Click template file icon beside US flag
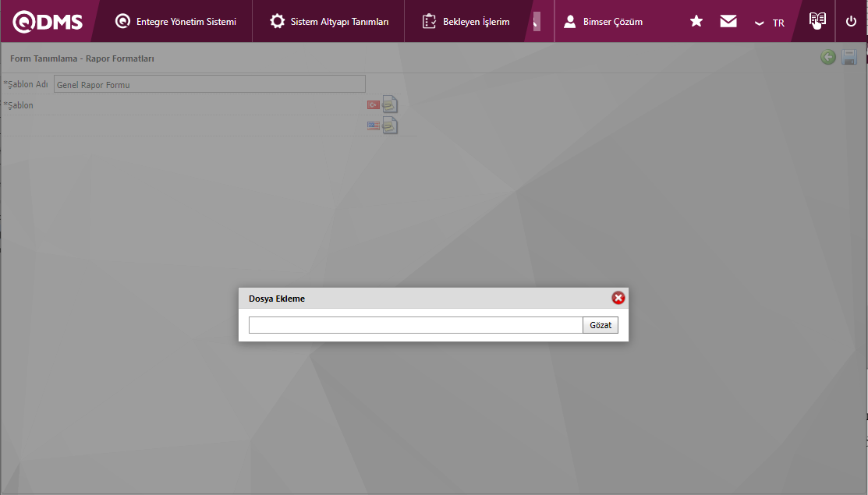 tap(390, 126)
